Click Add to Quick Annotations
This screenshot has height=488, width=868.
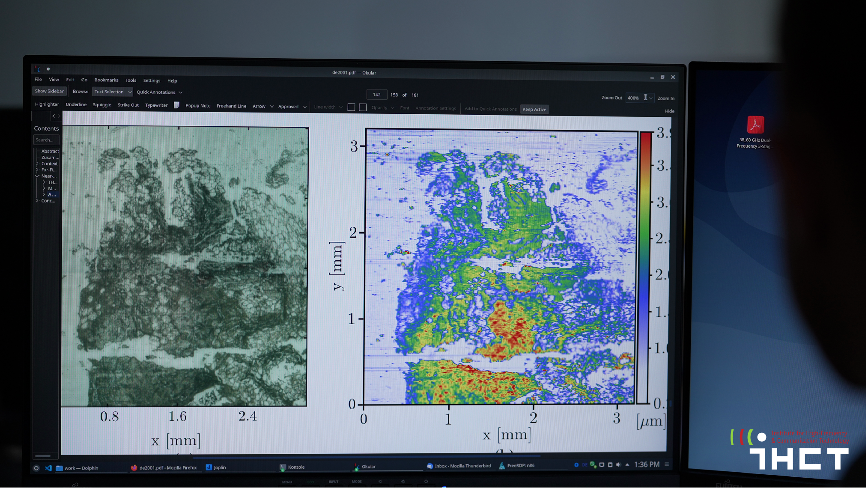(x=491, y=109)
